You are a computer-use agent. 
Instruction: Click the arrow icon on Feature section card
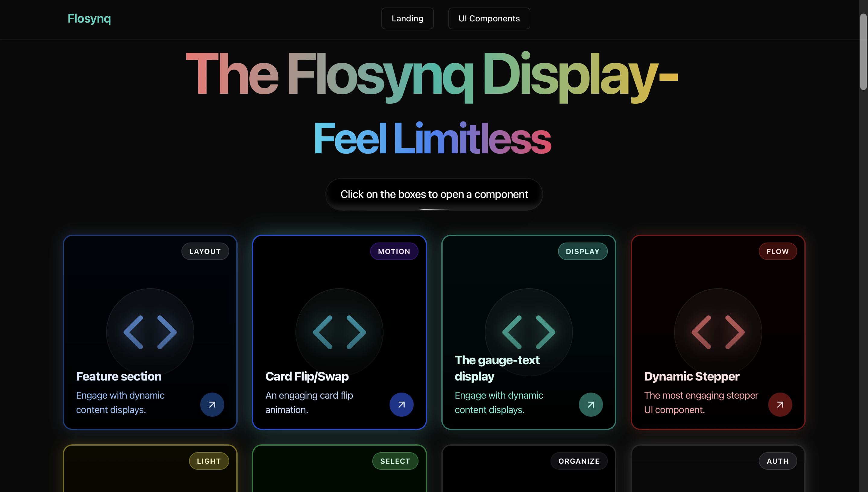[212, 405]
